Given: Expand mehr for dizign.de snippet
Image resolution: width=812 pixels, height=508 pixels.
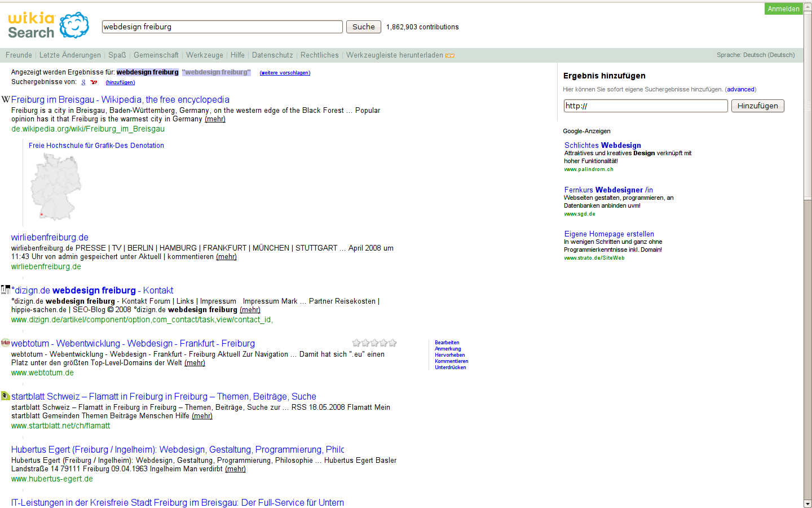Looking at the screenshot, I should pos(250,310).
